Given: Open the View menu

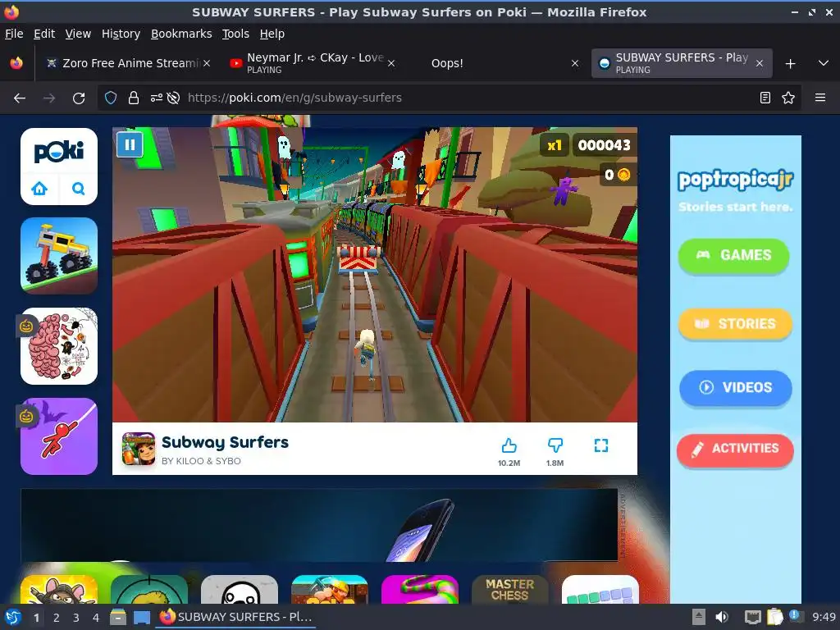Looking at the screenshot, I should pos(78,34).
